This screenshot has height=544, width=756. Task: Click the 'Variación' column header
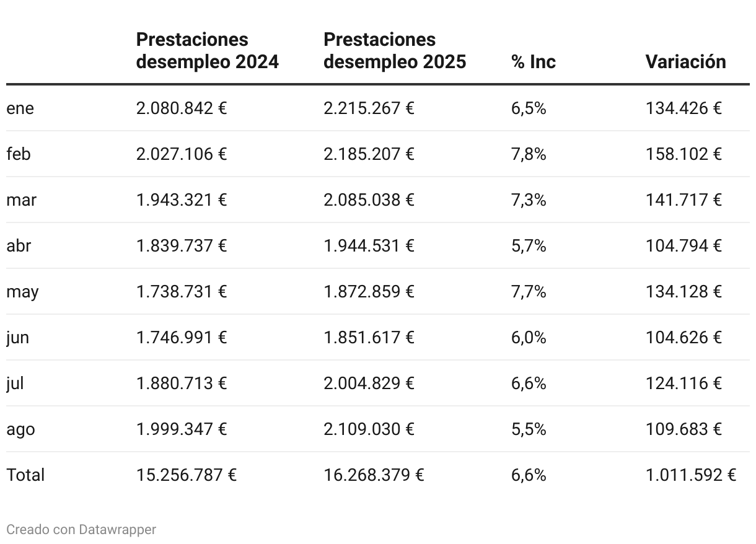coord(685,62)
